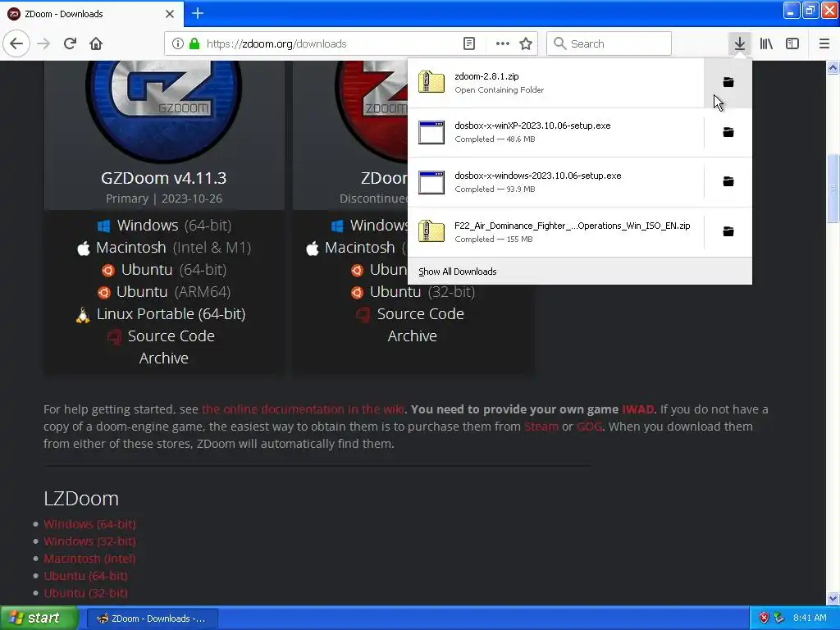Open ZDoom Source Code link
Viewport: 840px width, 630px height.
[x=410, y=314]
